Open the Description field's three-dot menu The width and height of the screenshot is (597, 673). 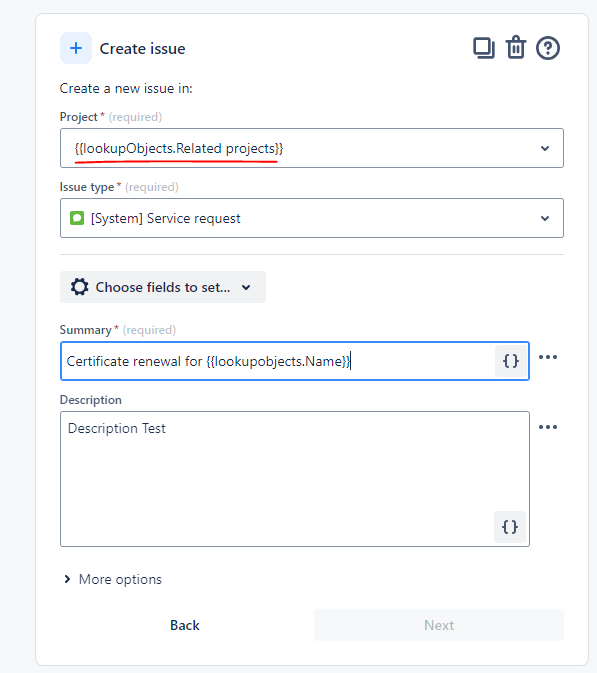(x=548, y=427)
